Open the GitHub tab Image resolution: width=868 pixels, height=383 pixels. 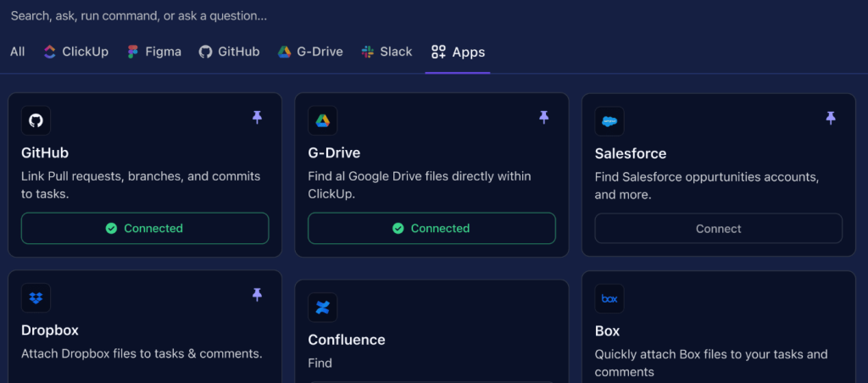point(229,52)
